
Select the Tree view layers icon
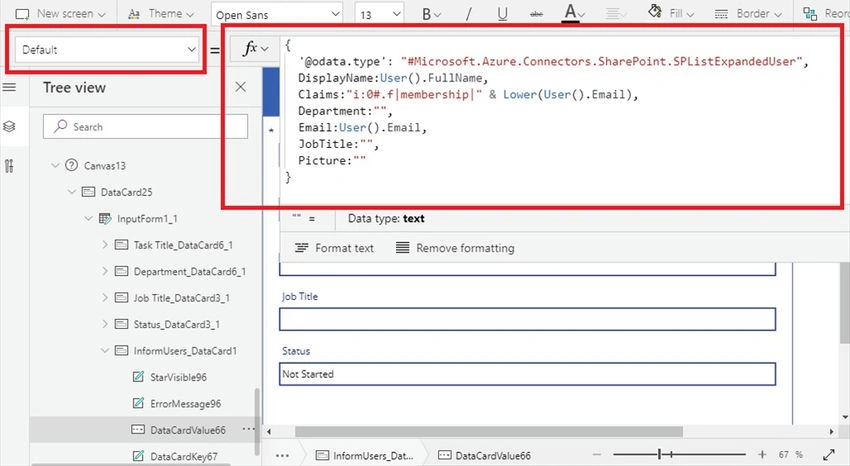pyautogui.click(x=9, y=127)
